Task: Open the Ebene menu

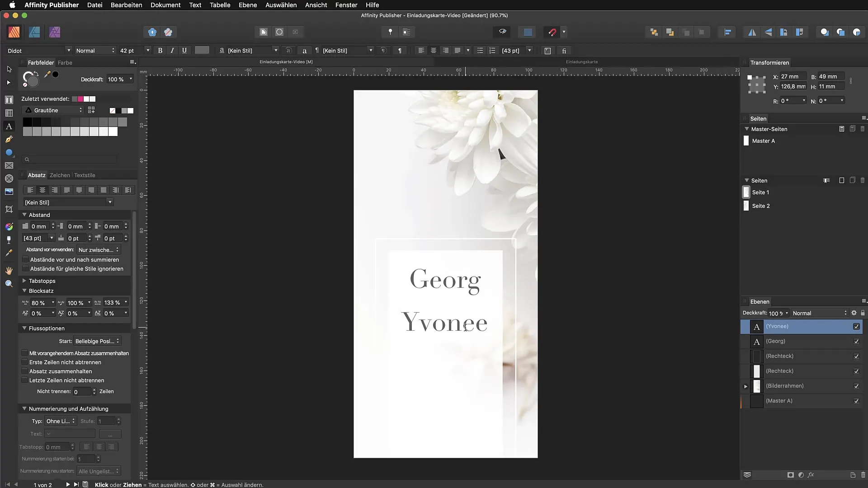Action: pyautogui.click(x=248, y=5)
